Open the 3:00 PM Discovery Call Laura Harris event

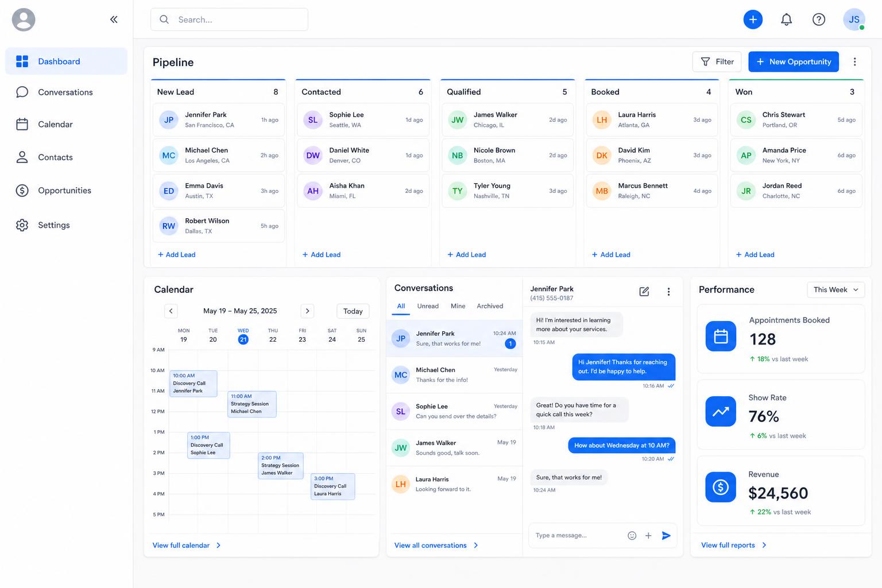pyautogui.click(x=333, y=486)
